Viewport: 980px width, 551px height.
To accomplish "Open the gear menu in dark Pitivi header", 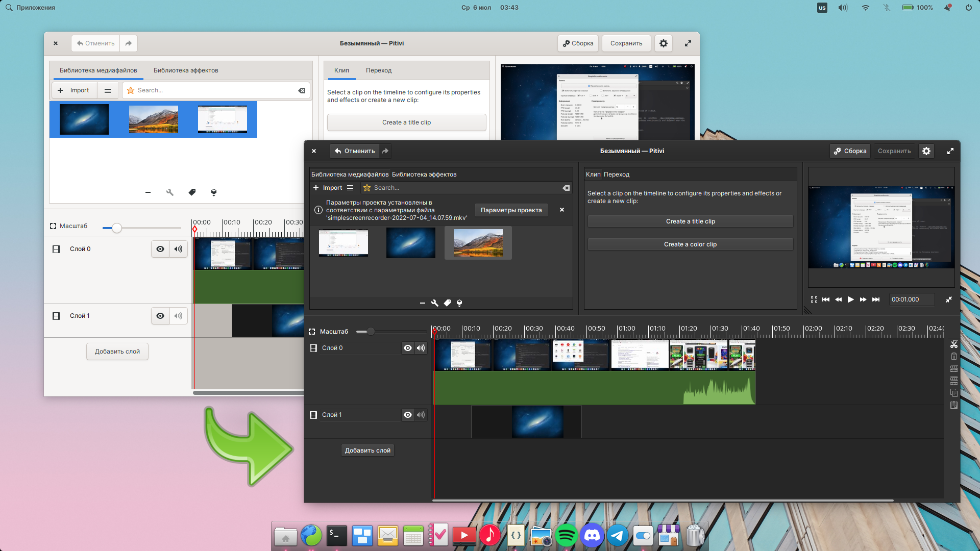I will click(x=926, y=151).
